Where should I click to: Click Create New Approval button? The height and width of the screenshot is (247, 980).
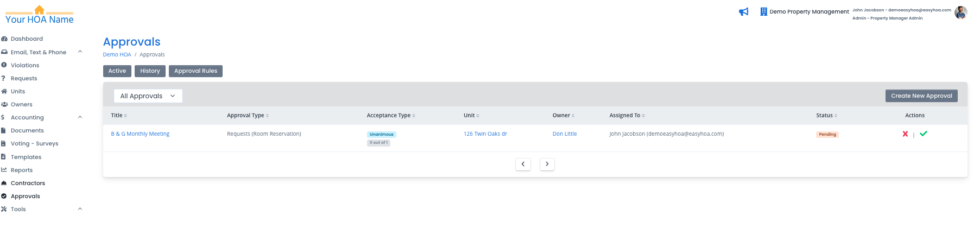(x=921, y=96)
